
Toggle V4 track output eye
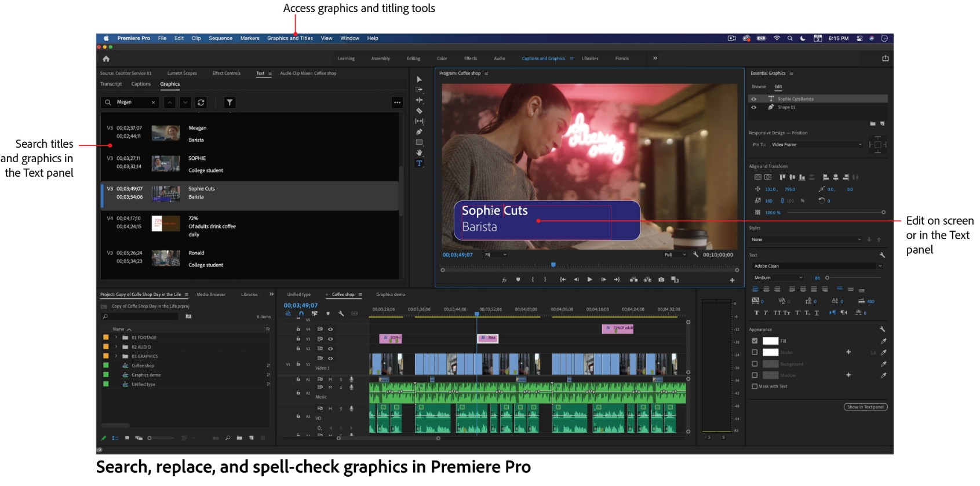click(330, 329)
